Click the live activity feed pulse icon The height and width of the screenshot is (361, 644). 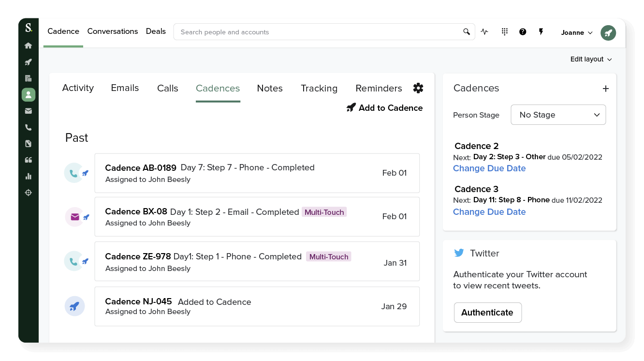pyautogui.click(x=484, y=31)
